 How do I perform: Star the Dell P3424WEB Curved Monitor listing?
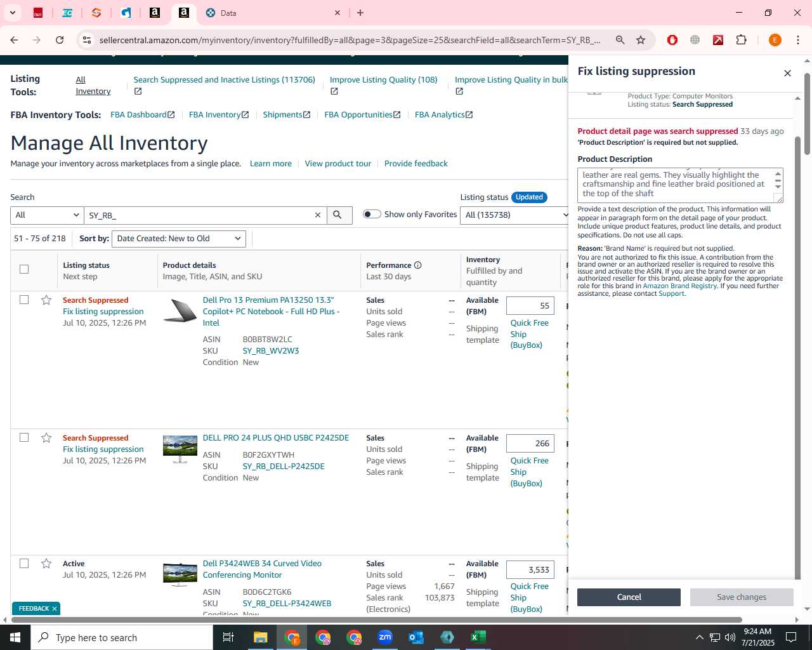point(46,563)
